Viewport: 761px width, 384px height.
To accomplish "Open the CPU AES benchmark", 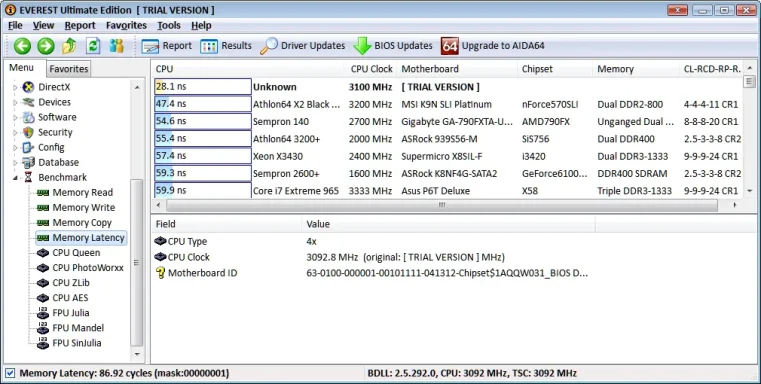I will pyautogui.click(x=70, y=298).
